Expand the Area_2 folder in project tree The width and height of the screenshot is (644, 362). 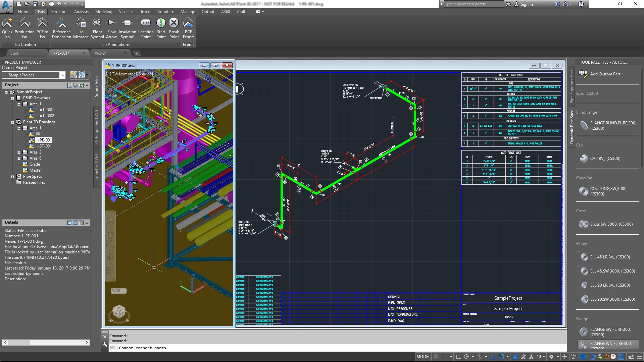(x=19, y=153)
